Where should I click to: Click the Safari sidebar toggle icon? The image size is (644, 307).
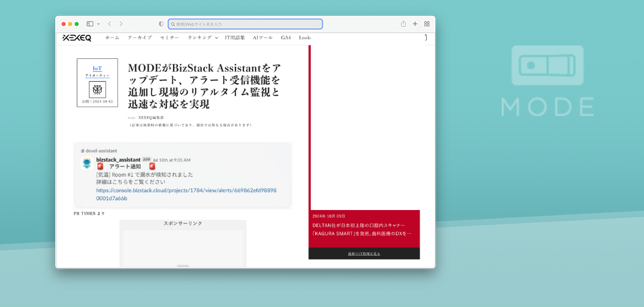[x=90, y=24]
